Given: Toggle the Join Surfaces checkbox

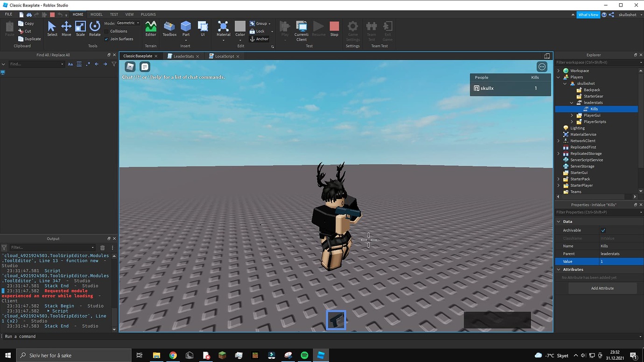Looking at the screenshot, I should 106,39.
